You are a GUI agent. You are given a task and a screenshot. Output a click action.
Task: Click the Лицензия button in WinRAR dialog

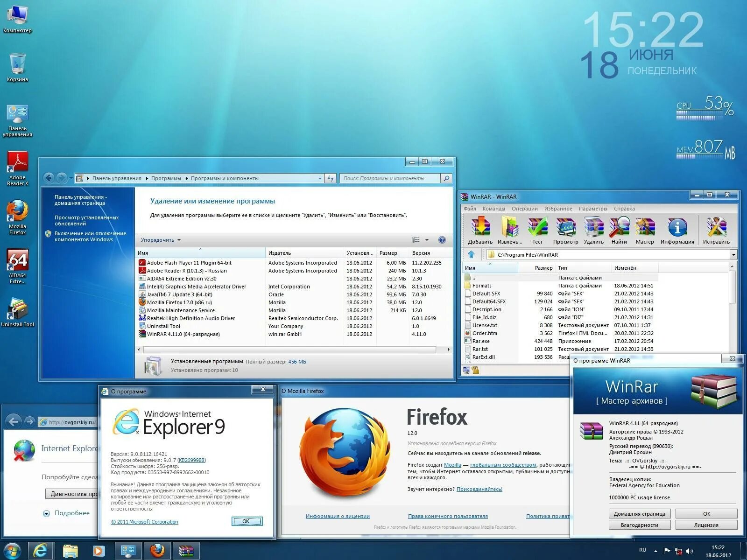(x=706, y=525)
